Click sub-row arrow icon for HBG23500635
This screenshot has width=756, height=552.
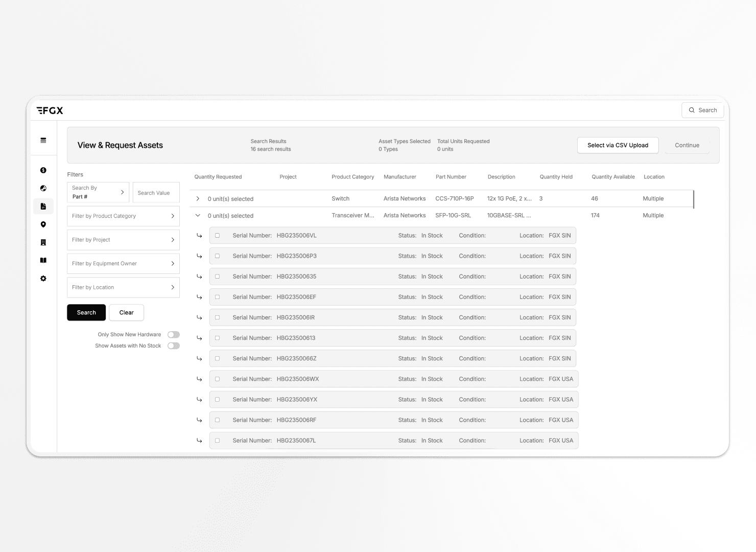click(199, 277)
